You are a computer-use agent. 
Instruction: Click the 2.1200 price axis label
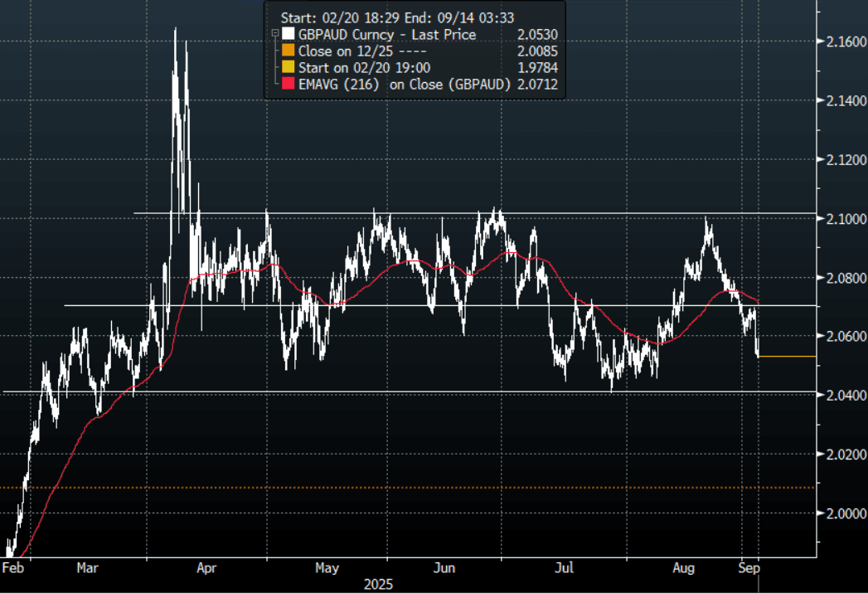tap(846, 160)
